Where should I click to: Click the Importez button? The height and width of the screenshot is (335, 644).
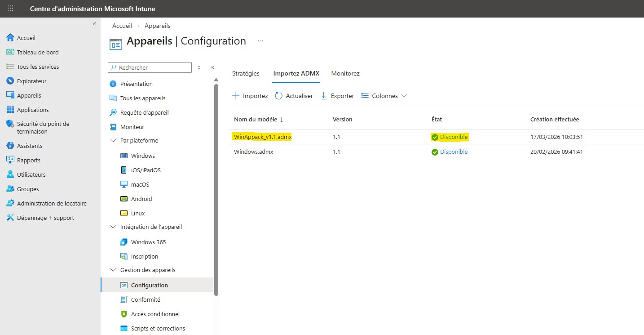tap(250, 95)
